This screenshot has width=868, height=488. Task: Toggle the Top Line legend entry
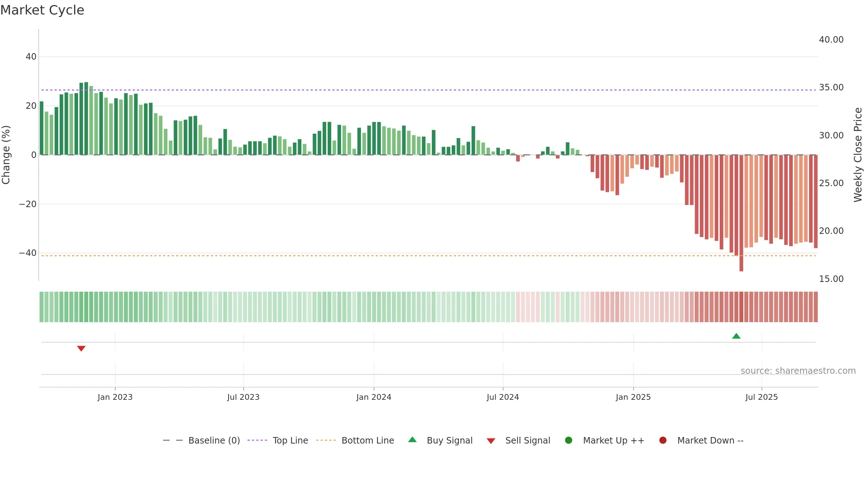point(278,440)
